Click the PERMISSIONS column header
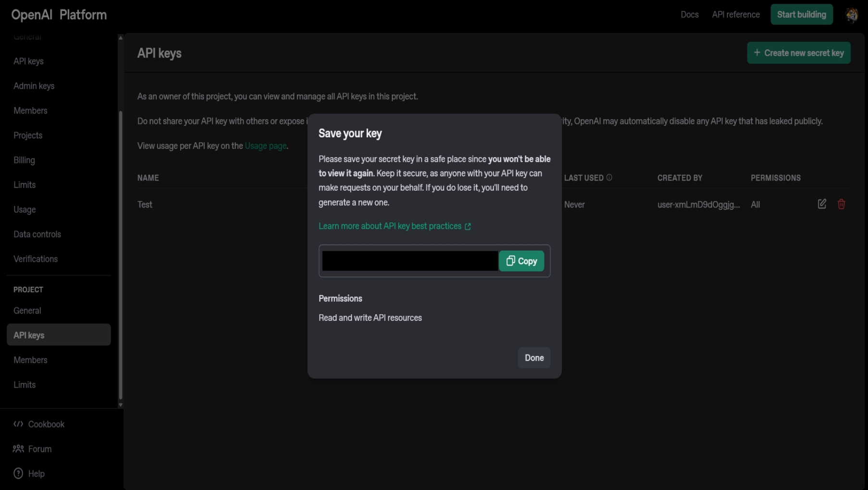This screenshot has width=868, height=490. click(775, 178)
